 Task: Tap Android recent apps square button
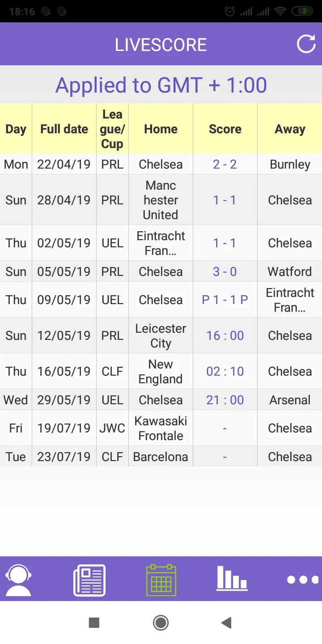click(x=94, y=623)
